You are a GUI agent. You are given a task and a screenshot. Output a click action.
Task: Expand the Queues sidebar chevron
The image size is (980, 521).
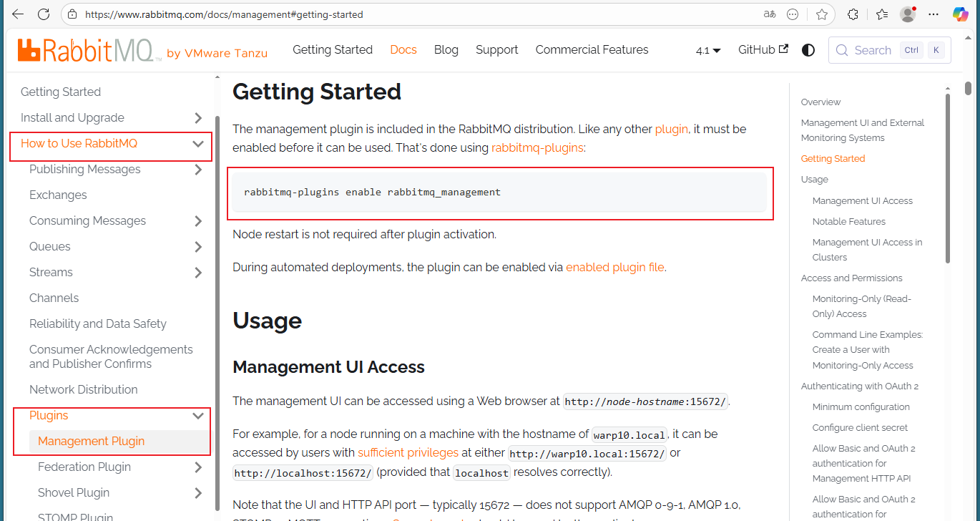tap(198, 247)
